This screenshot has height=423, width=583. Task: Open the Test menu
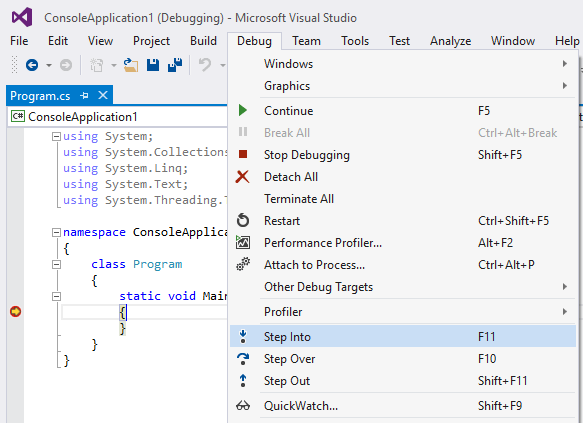399,41
